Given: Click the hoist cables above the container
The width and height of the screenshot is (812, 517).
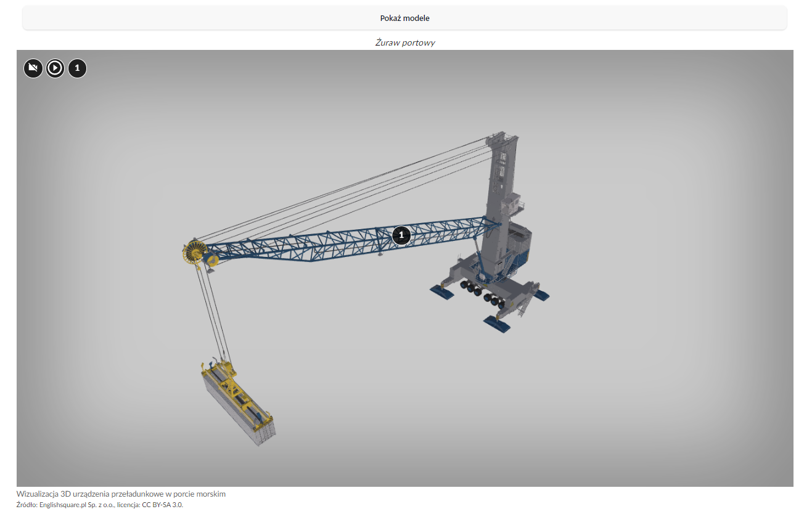Looking at the screenshot, I should coord(213,314).
